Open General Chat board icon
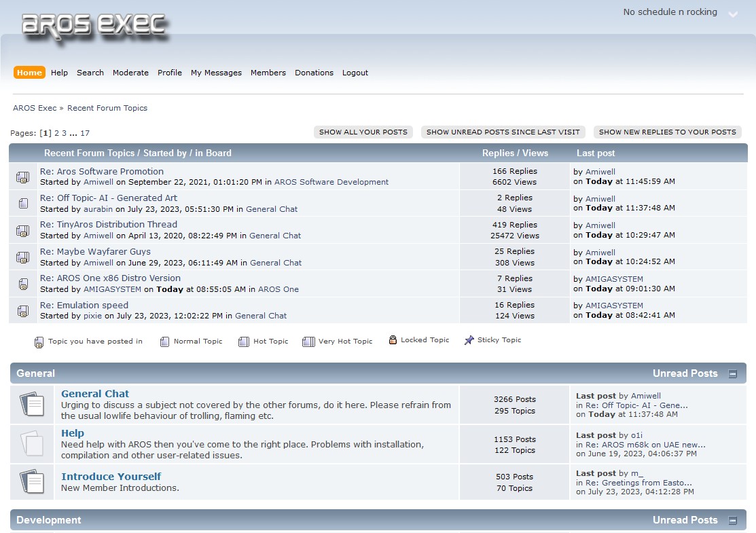 (x=32, y=405)
